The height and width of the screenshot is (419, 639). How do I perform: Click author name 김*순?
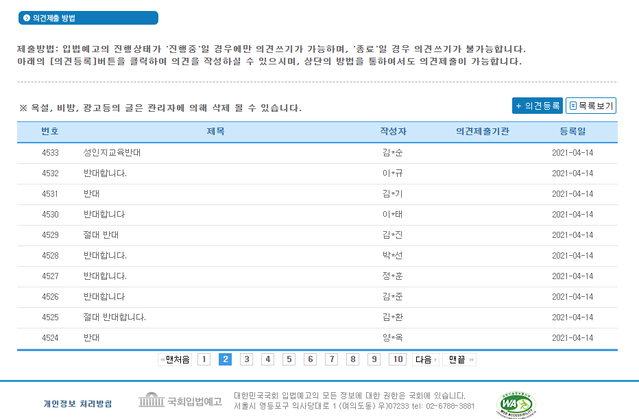(x=392, y=153)
